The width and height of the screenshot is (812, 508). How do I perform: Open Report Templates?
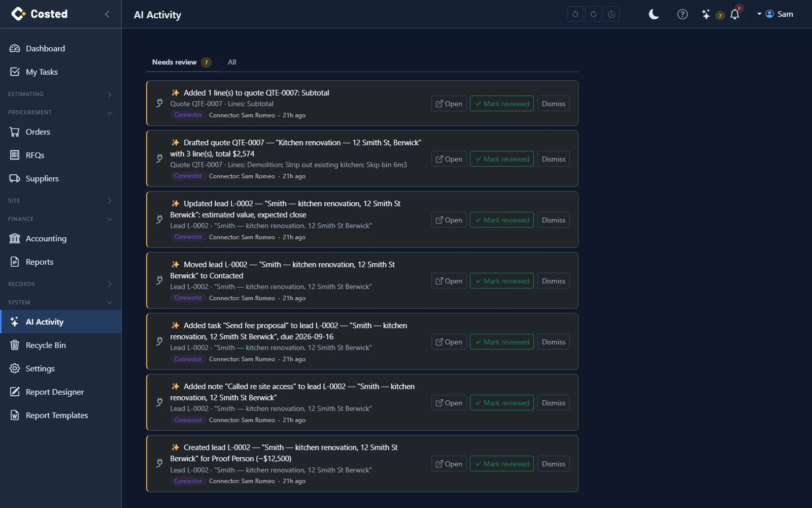pyautogui.click(x=60, y=415)
